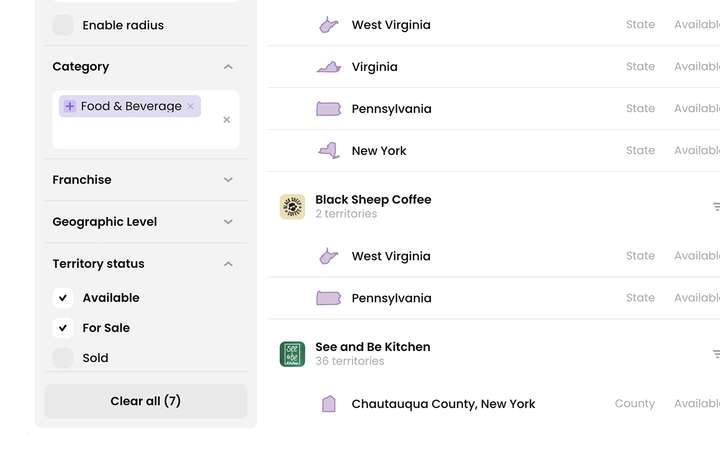Clear the category field with the X
Image resolution: width=720 pixels, height=460 pixels.
226,120
